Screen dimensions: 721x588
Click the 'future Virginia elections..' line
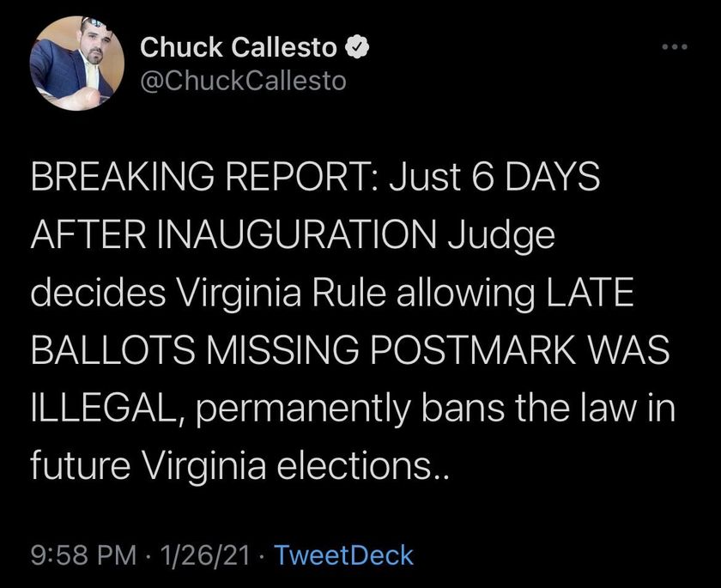tap(239, 467)
